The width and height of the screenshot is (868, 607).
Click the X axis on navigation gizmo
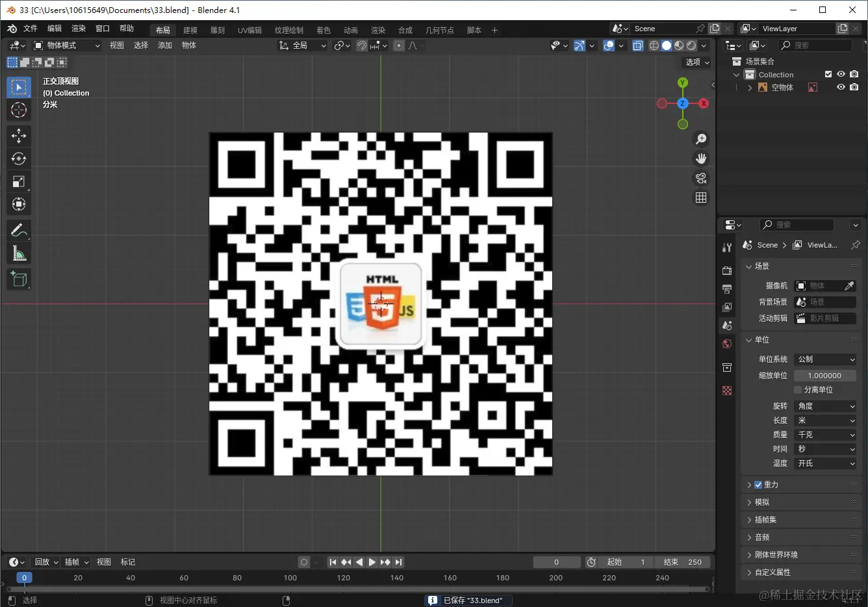(x=704, y=103)
